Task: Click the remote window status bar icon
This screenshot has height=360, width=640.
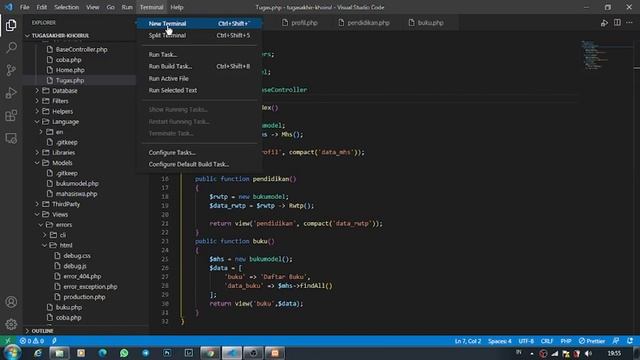Action: point(8,341)
